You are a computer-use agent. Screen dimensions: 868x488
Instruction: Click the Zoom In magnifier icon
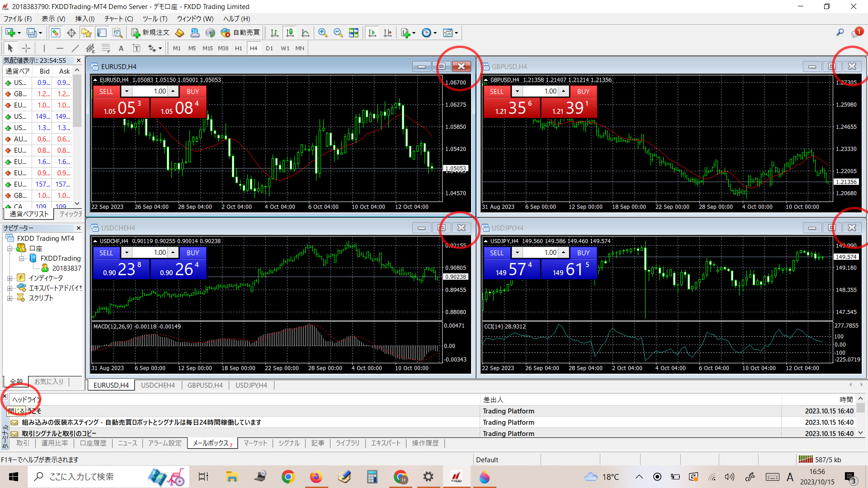(322, 33)
